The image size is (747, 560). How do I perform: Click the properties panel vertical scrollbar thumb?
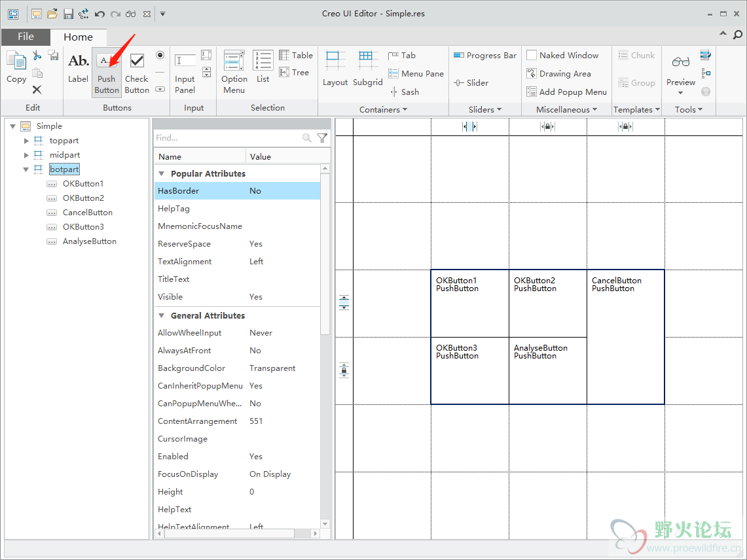tap(325, 254)
